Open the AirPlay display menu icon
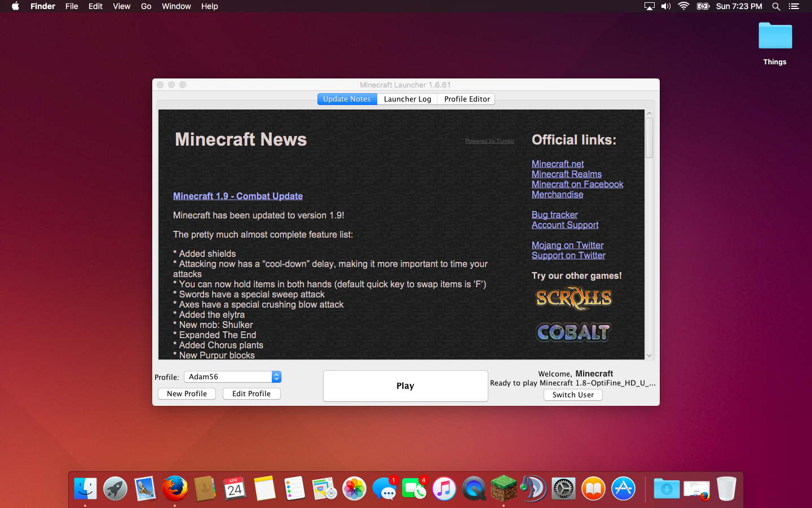The width and height of the screenshot is (812, 508). [x=650, y=6]
